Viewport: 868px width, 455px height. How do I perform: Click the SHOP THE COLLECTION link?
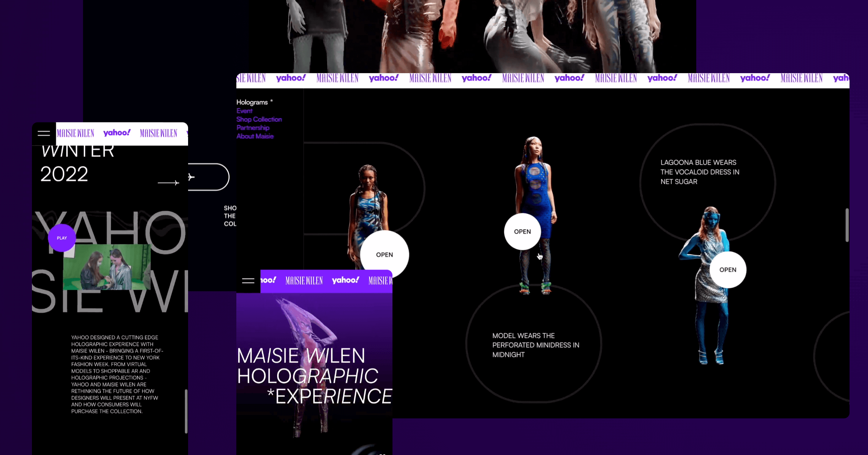click(x=230, y=215)
